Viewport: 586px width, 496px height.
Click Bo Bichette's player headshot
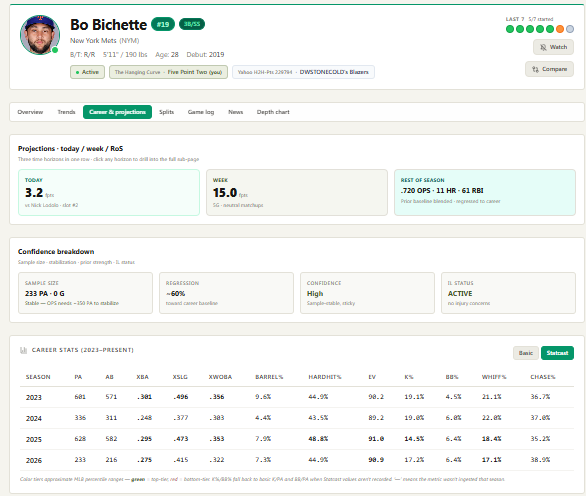[x=40, y=35]
